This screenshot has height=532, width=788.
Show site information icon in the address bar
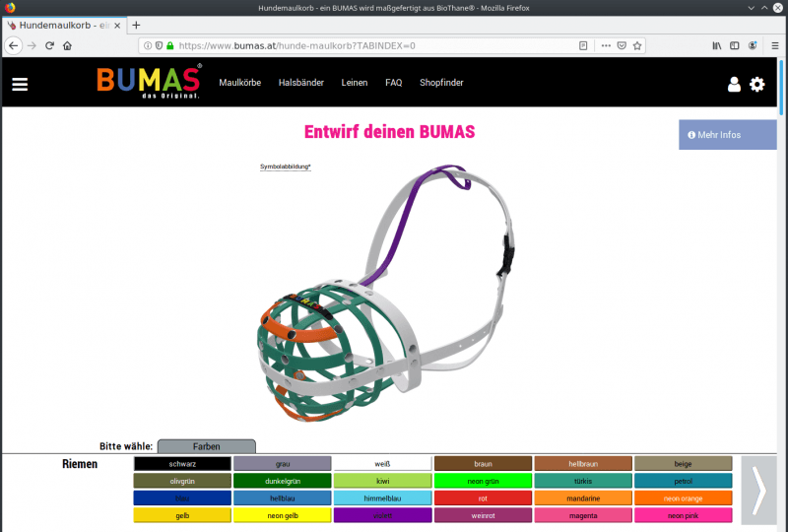point(148,45)
